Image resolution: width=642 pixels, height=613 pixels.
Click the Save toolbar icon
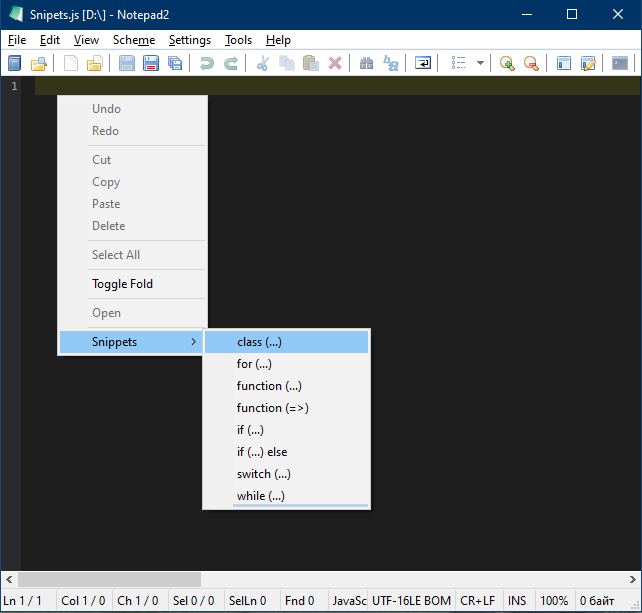[127, 63]
